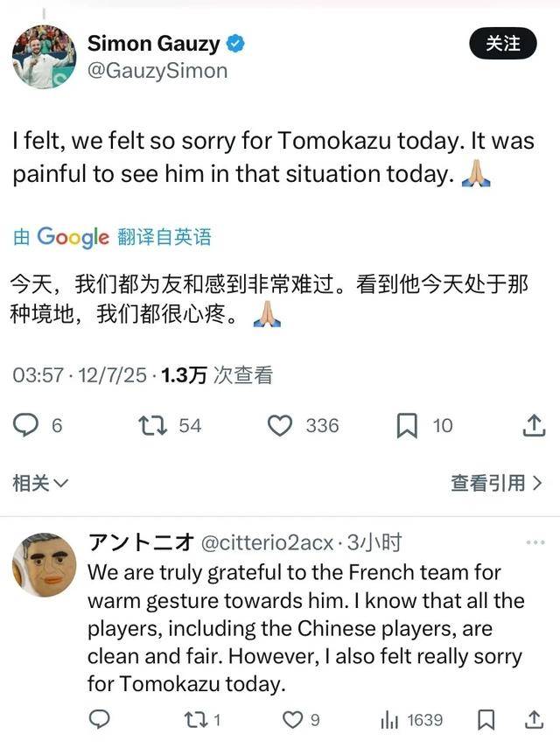Open the reply comment's reply icon
The width and height of the screenshot is (560, 748).
(x=101, y=720)
